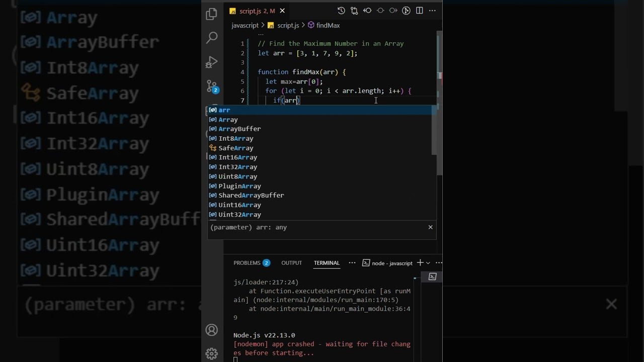Click line 2 array declaration code
Image resolution: width=644 pixels, height=362 pixels.
pos(307,53)
